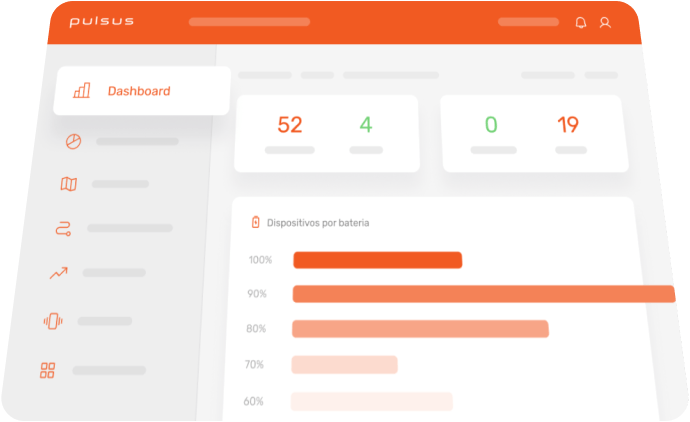Click the green 0 counter value

[491, 125]
